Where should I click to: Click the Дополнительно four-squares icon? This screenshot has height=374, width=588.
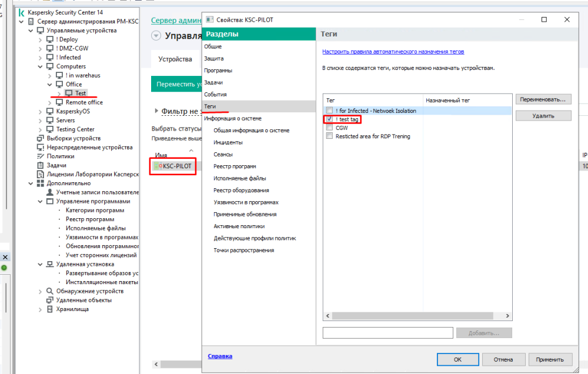tap(41, 183)
